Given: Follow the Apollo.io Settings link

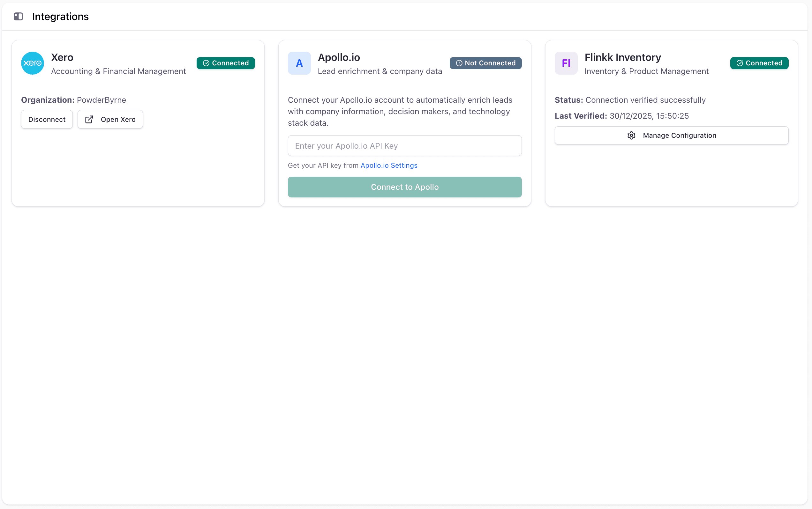Looking at the screenshot, I should pyautogui.click(x=389, y=165).
